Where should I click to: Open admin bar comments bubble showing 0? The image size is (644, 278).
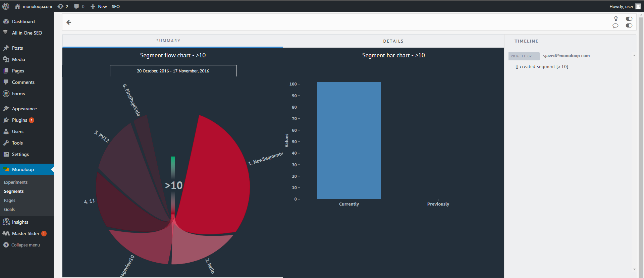79,6
